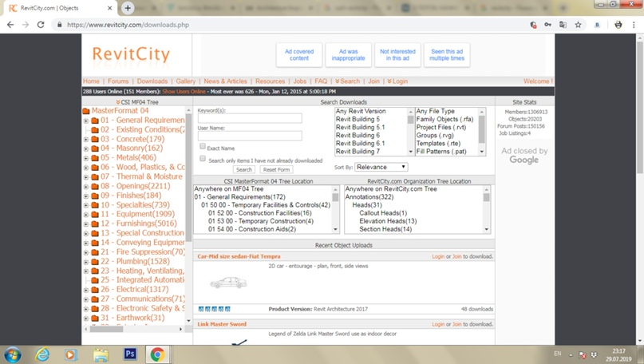Click inside the User Name field

coord(250,136)
